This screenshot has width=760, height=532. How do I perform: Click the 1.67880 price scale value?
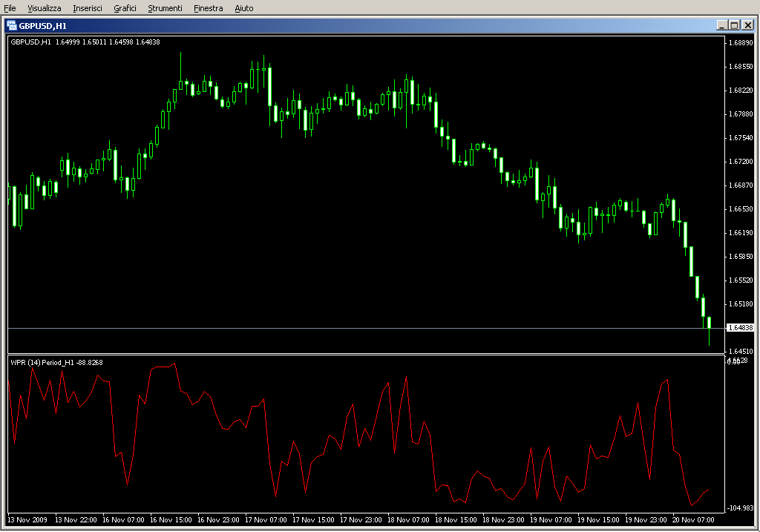741,114
